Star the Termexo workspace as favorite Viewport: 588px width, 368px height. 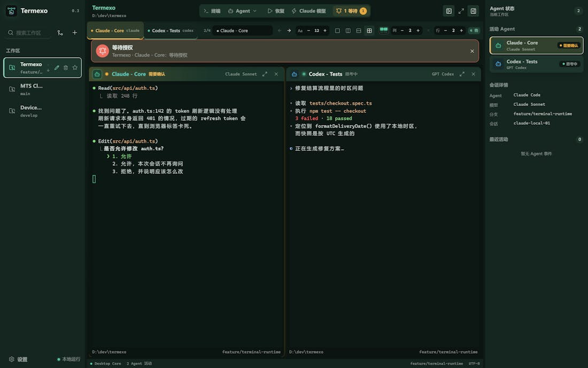point(75,67)
